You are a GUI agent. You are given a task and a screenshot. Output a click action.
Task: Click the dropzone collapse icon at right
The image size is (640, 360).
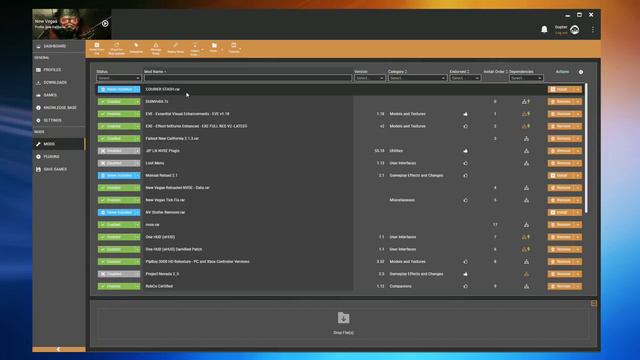[593, 303]
